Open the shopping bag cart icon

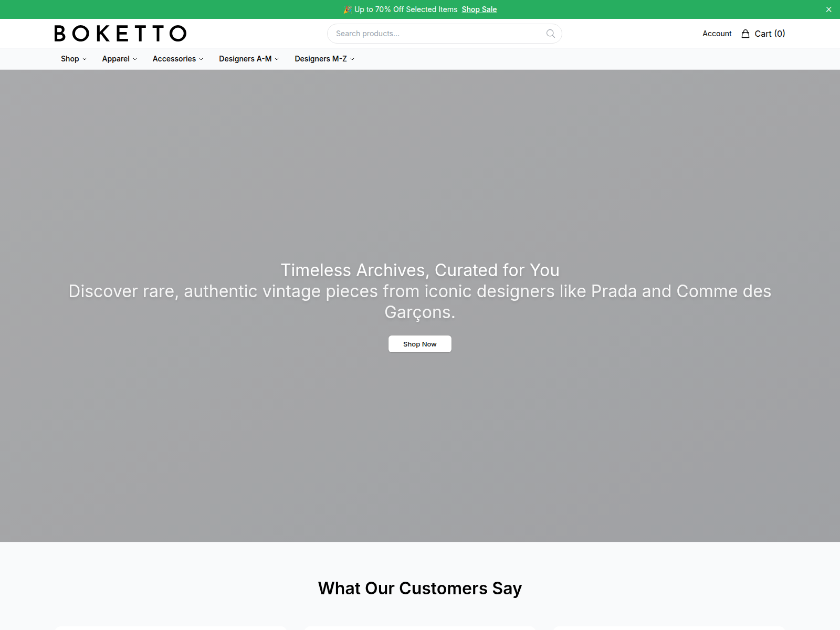(x=745, y=34)
